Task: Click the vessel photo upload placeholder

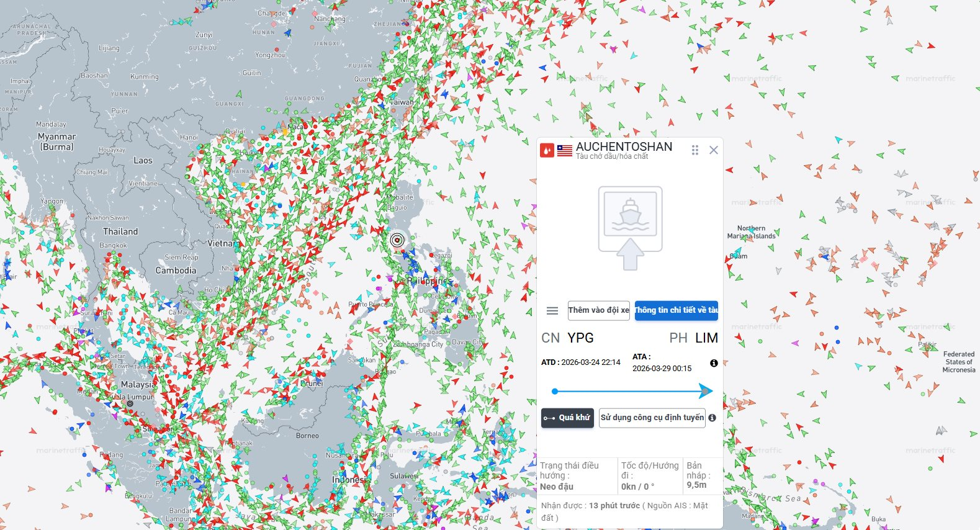Action: coord(630,228)
